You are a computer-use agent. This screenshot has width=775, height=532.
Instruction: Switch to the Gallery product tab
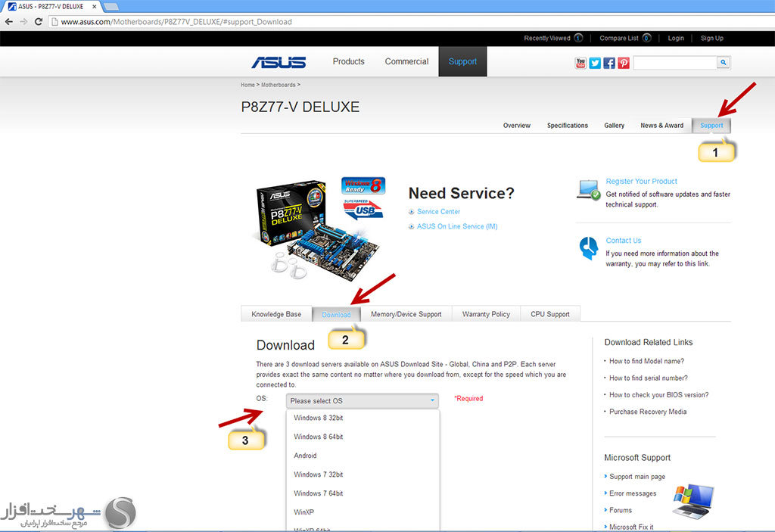tap(614, 126)
